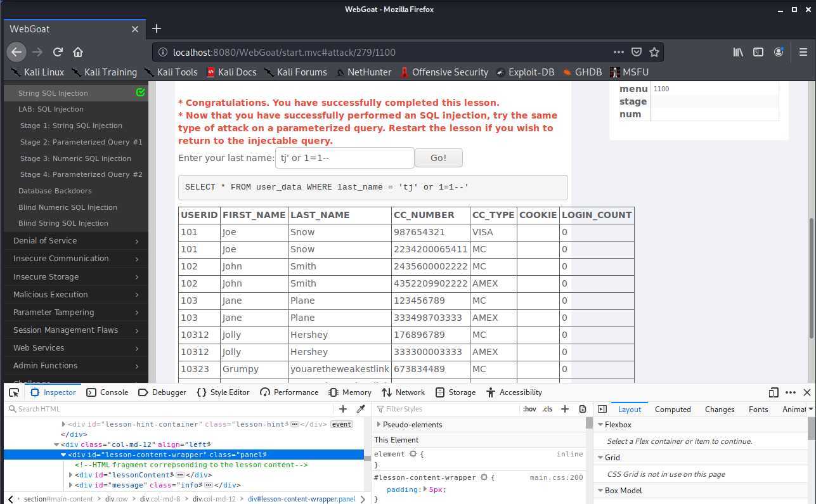
Task: Expand the Denial of Service category
Action: (x=76, y=241)
